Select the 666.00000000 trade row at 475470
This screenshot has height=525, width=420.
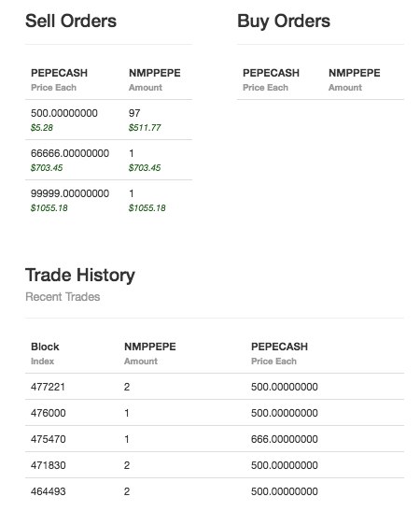pyautogui.click(x=215, y=439)
